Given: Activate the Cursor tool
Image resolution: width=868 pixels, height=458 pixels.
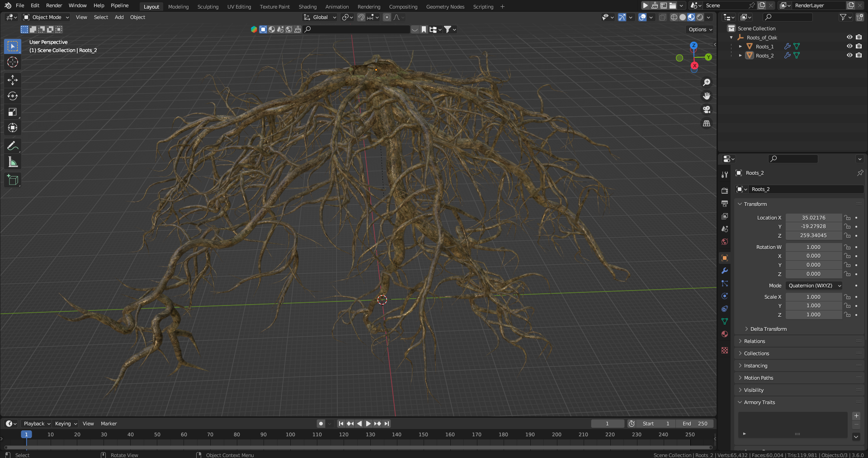Looking at the screenshot, I should click(x=13, y=62).
